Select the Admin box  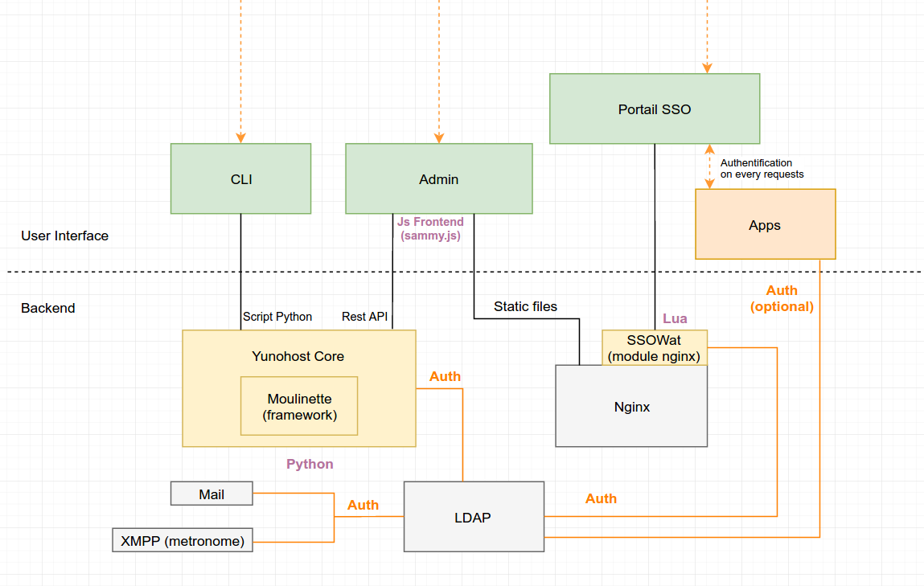coord(439,178)
